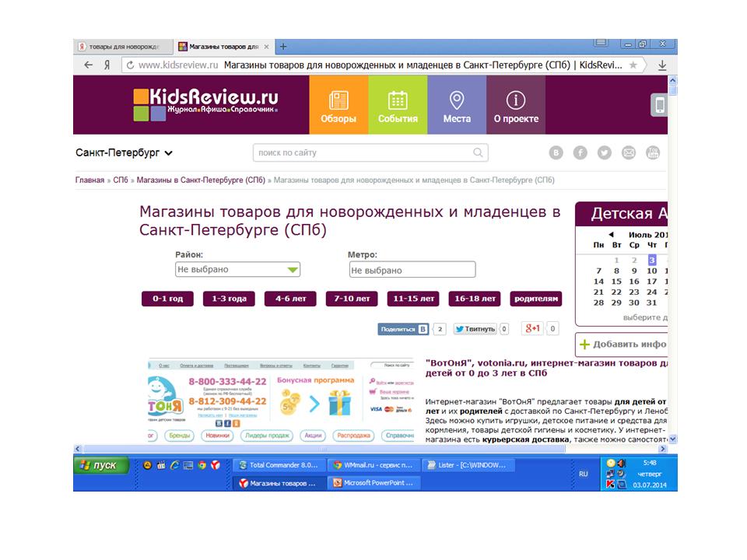Select day 16 in calendar
The image size is (747, 560).
pos(634,282)
